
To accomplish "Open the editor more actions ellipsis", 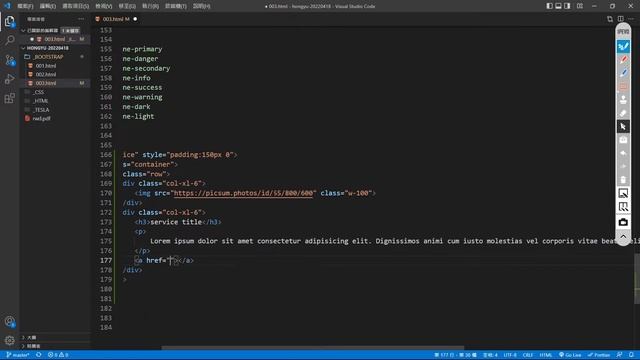I will 631,19.
